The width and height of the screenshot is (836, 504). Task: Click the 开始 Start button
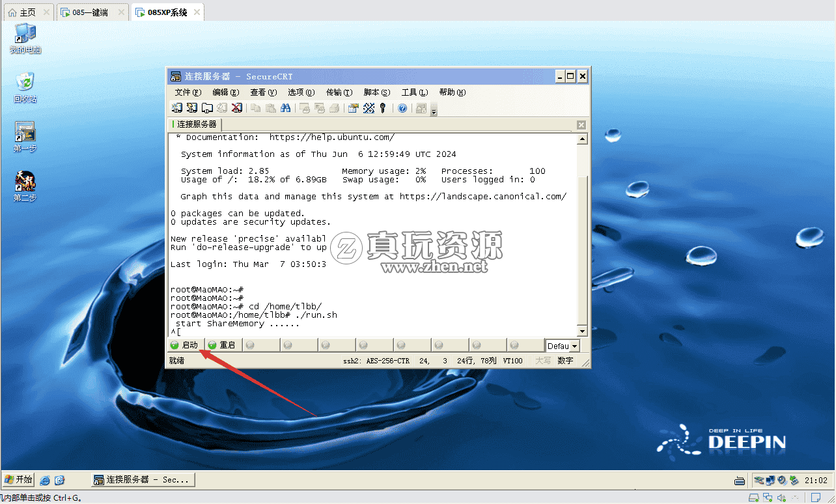18,480
